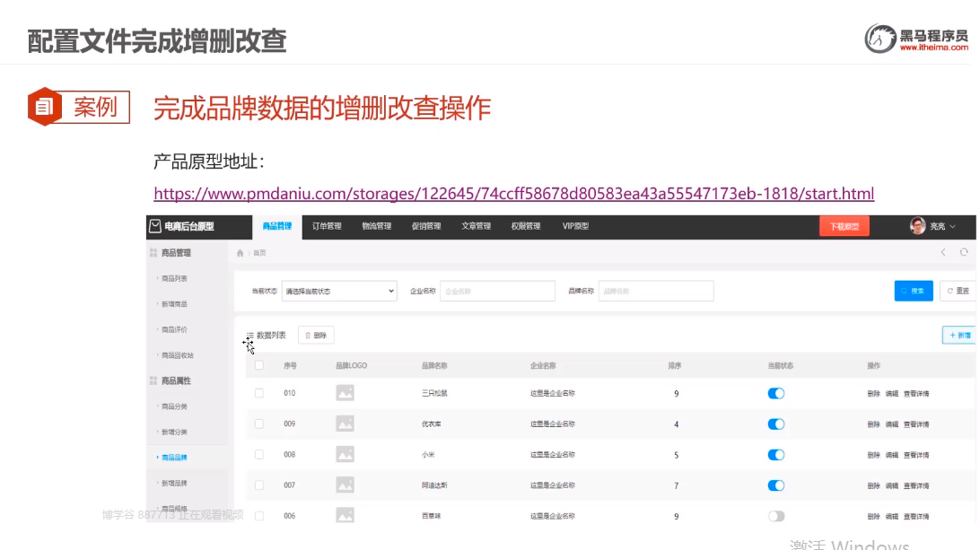Open 商品评价 in the sidebar
This screenshot has height=550, width=980.
[174, 330]
